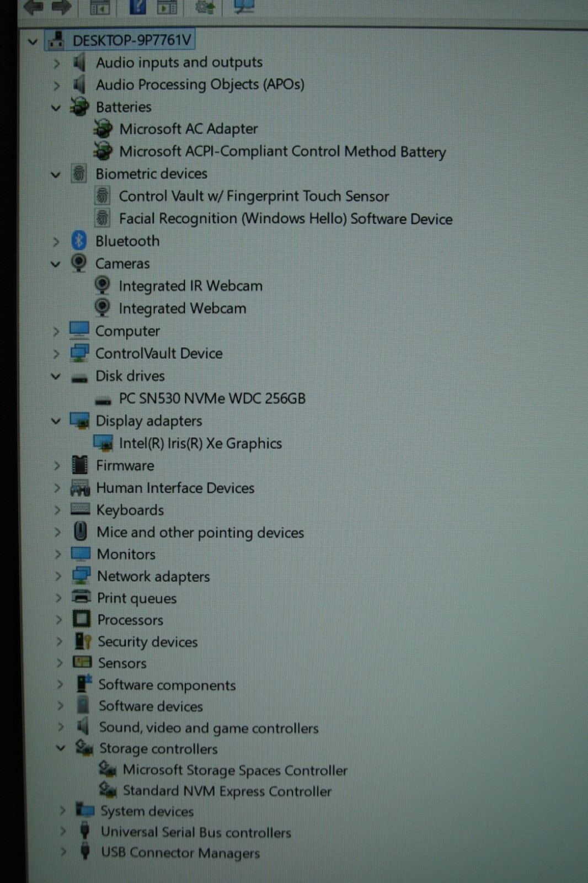The width and height of the screenshot is (588, 883).
Task: Click the Security devices key icon
Action: tap(83, 641)
